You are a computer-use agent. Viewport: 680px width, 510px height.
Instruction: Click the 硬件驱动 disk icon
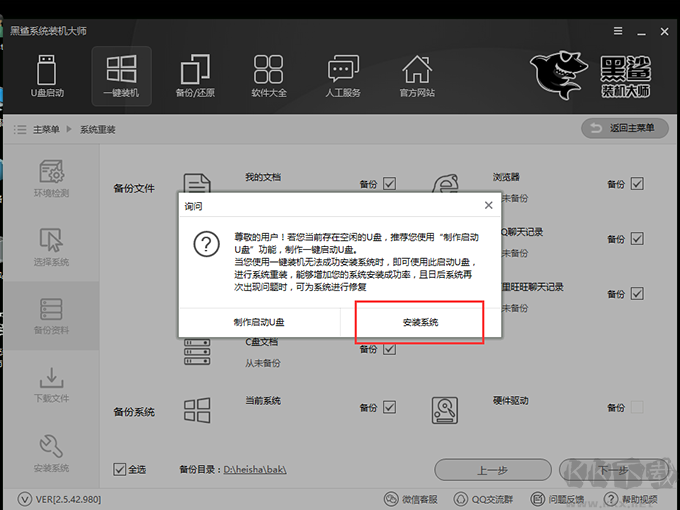pos(445,410)
